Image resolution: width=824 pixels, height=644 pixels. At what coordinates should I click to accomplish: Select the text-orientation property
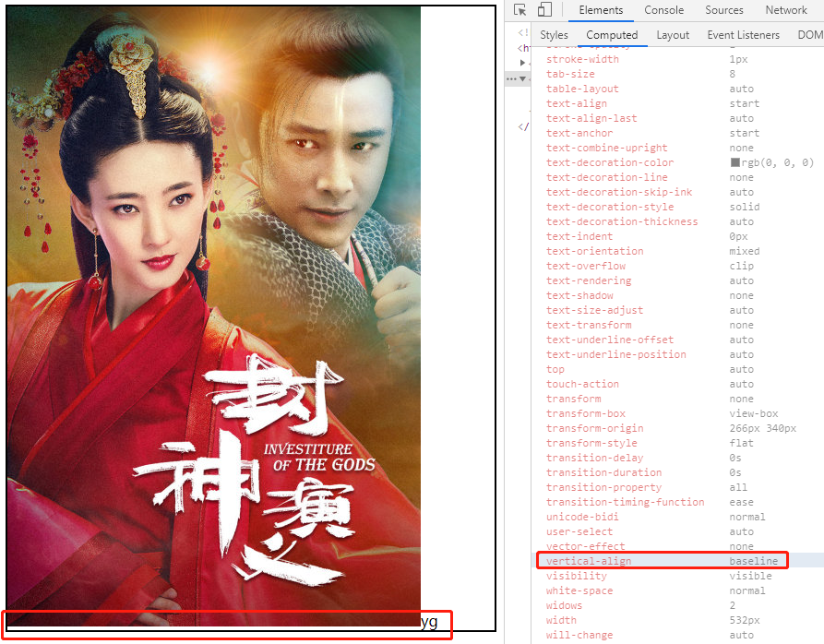tap(594, 251)
